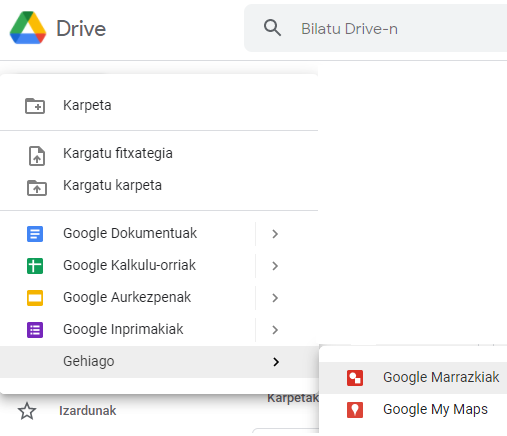Click the Izardunak star icon
Viewport: 507px width, 436px height.
click(x=27, y=411)
